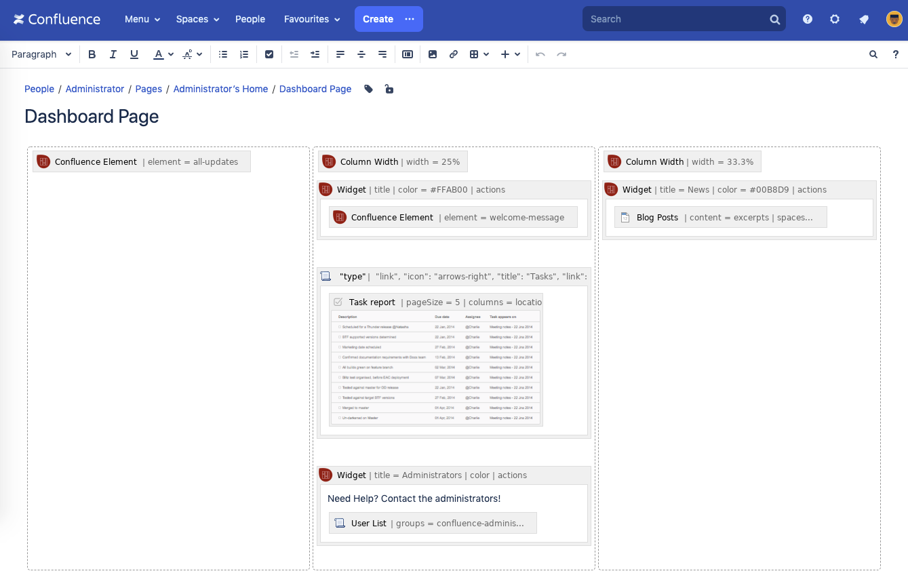Click the indent button

[x=315, y=54]
